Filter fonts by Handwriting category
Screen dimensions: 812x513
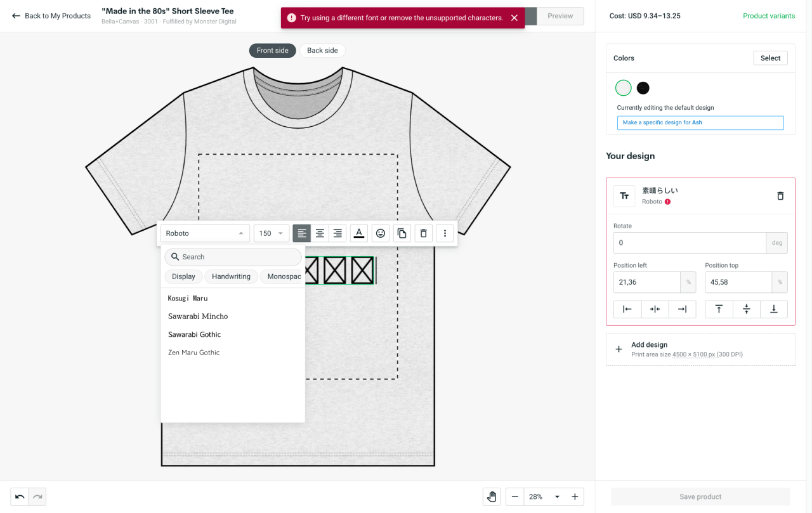231,276
